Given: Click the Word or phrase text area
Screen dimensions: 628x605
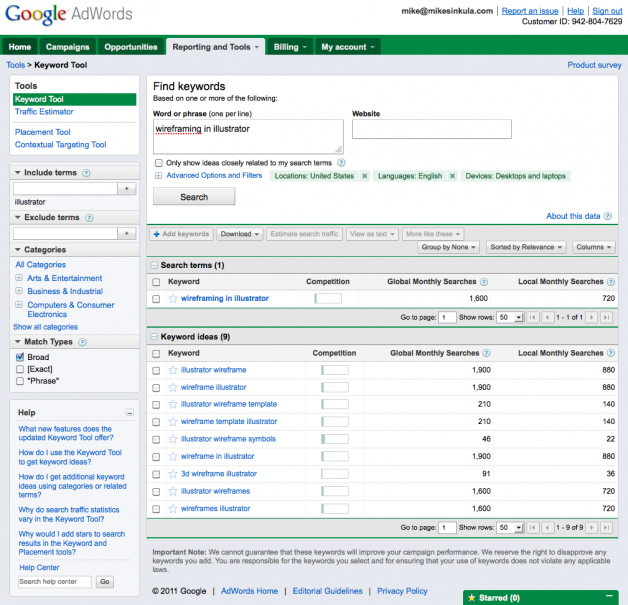Looking at the screenshot, I should coord(248,137).
